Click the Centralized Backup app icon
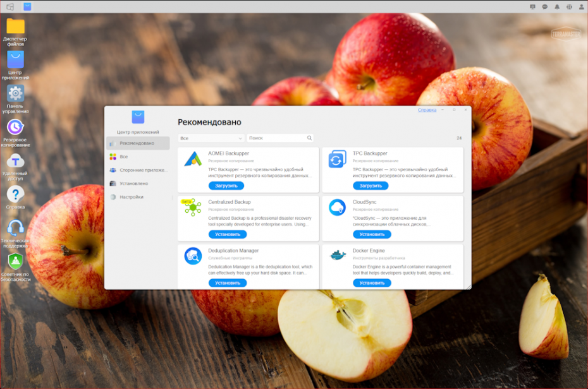 193,207
